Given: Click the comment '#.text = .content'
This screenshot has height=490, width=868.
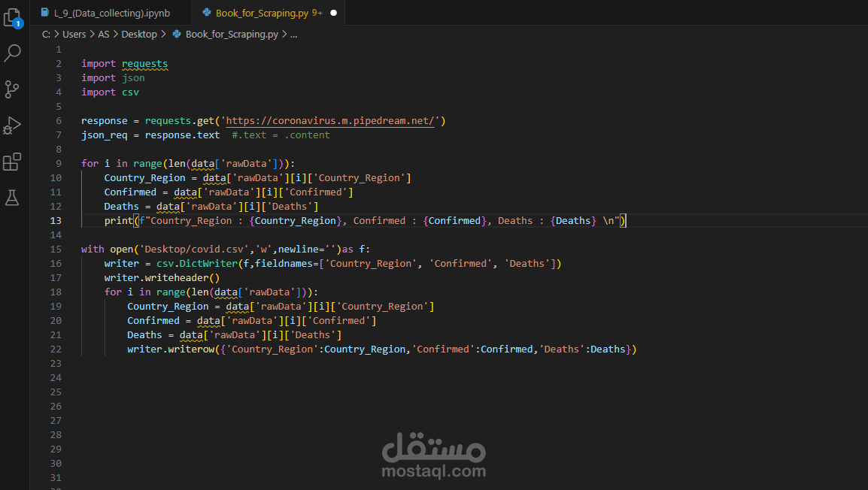Looking at the screenshot, I should 281,135.
